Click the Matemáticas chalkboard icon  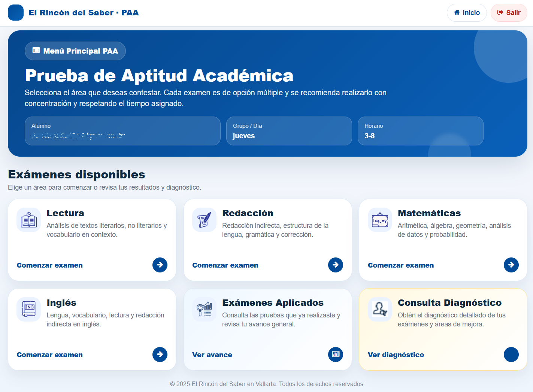[x=380, y=220]
